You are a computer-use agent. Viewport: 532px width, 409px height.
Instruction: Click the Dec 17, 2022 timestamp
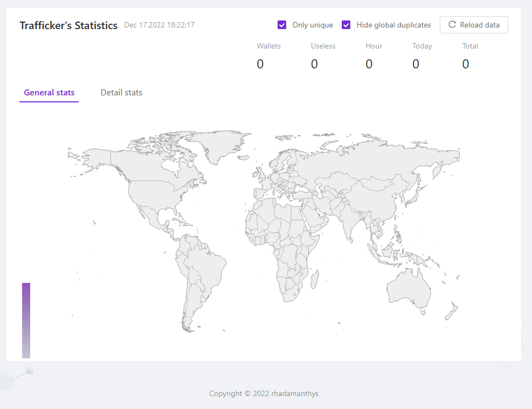[x=159, y=25]
